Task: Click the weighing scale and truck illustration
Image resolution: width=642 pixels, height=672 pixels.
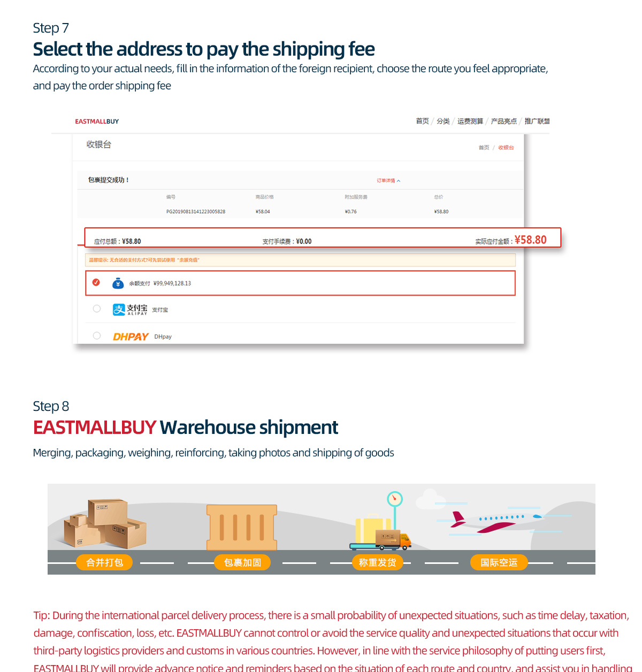Action: pos(381,521)
